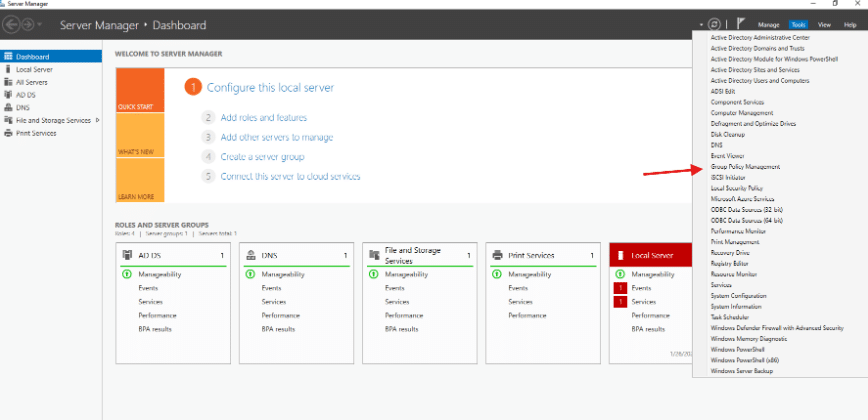Select Local Server in the sidebar
Viewport: 868px width, 420px height.
coord(33,70)
